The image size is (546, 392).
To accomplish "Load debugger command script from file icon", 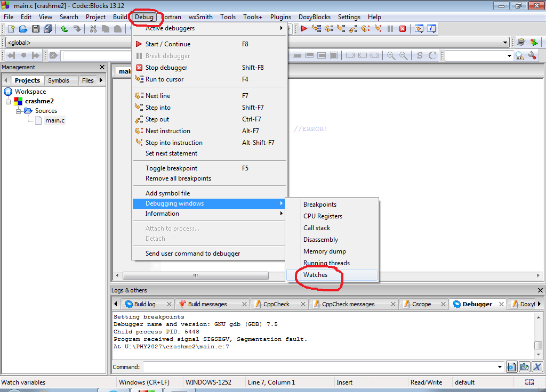I will (525, 367).
